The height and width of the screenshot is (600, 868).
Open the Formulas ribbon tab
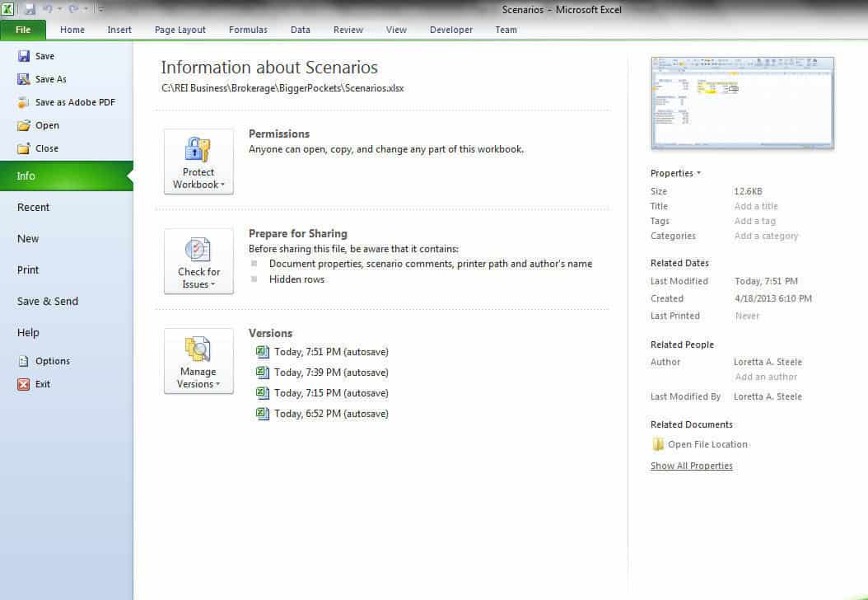248,30
